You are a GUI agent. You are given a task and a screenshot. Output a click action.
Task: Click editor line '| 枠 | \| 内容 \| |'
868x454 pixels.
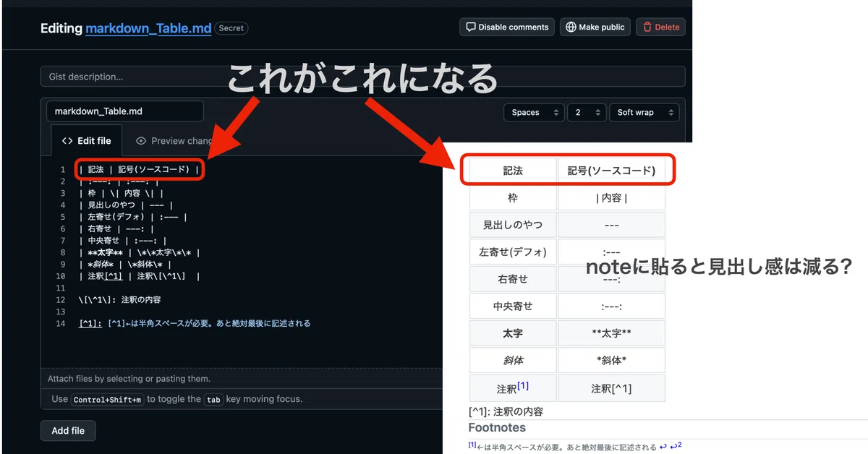tap(121, 193)
